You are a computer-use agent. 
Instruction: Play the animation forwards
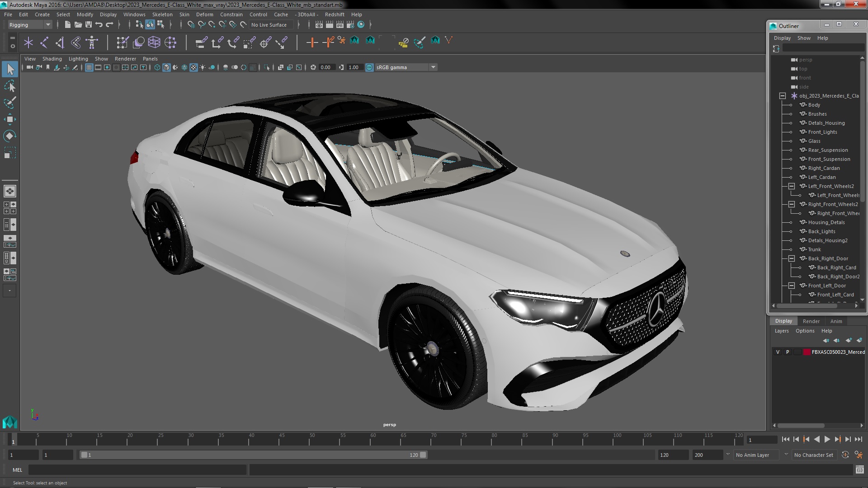[827, 439]
